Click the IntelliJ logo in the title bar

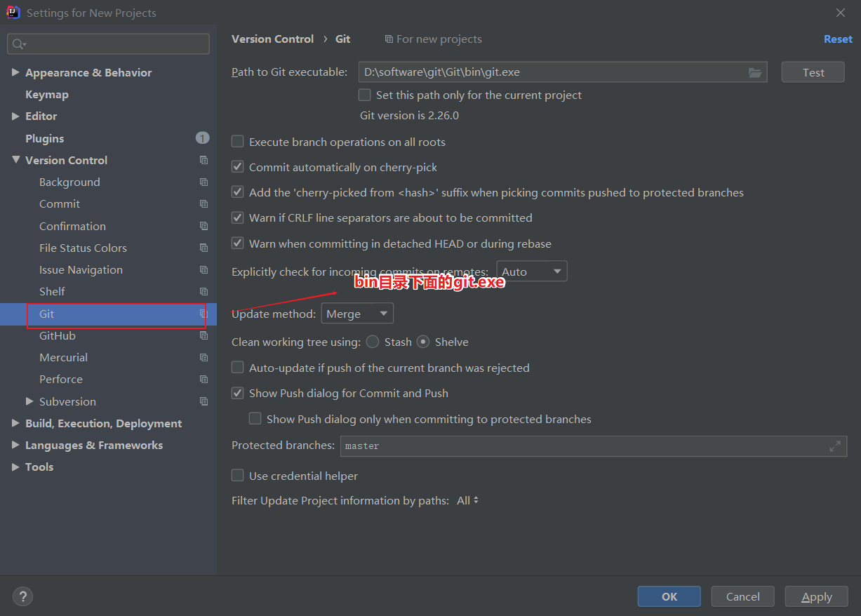coord(13,13)
